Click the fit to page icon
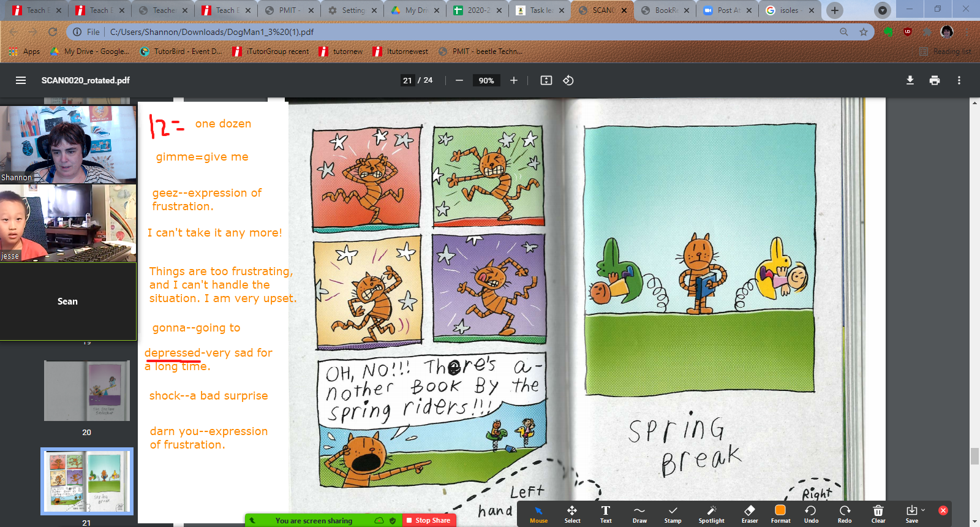This screenshot has height=527, width=980. coord(546,80)
